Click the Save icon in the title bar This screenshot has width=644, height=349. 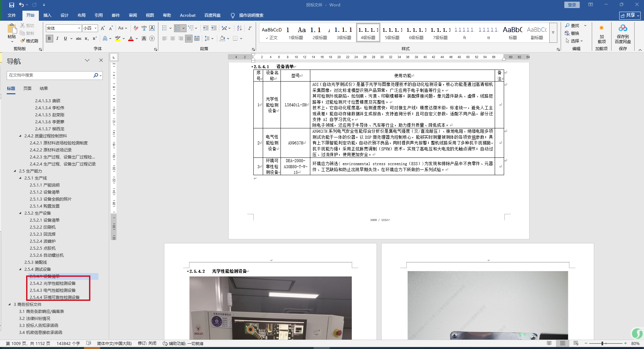click(x=12, y=5)
